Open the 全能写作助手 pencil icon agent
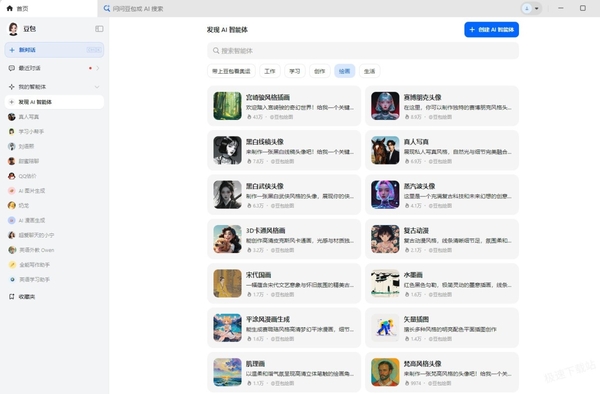This screenshot has height=394, width=600. tap(12, 265)
